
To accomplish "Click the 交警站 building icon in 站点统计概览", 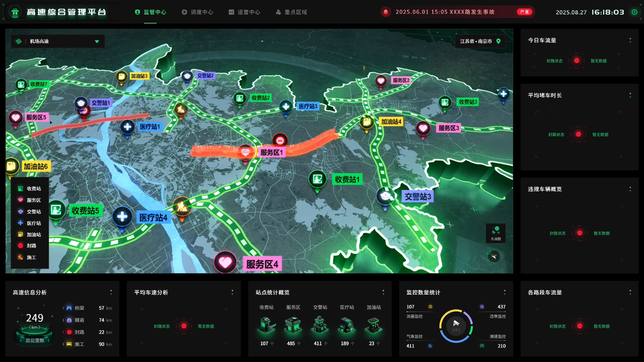I will pyautogui.click(x=320, y=325).
